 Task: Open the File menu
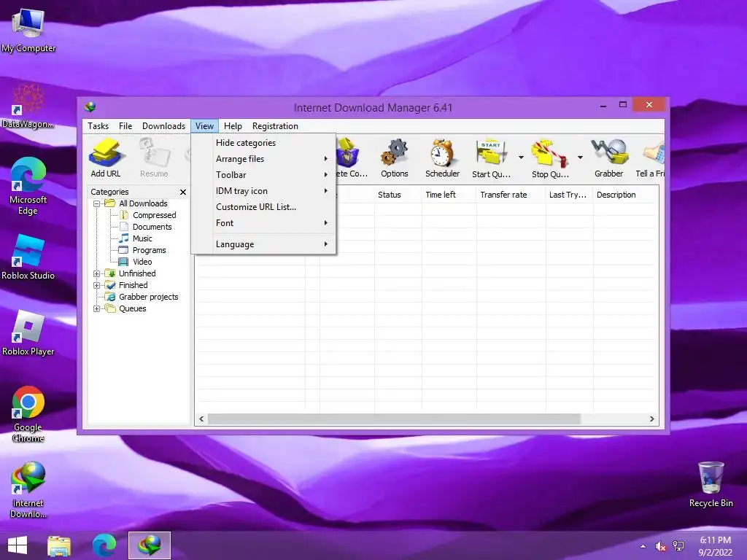pyautogui.click(x=125, y=126)
